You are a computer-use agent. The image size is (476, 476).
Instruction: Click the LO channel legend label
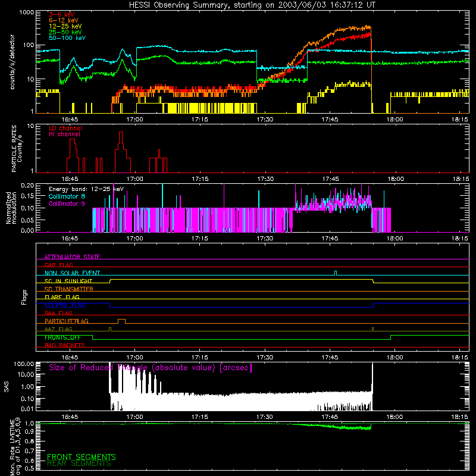(65, 128)
